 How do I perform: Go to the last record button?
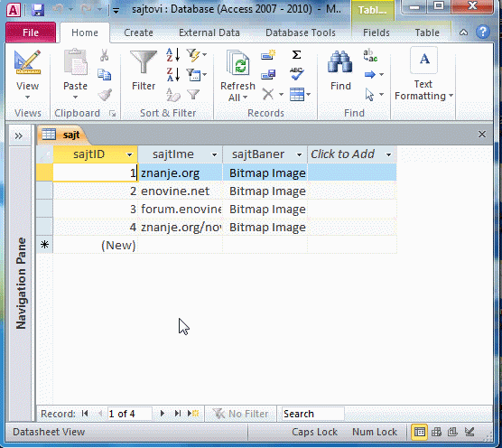pos(178,414)
